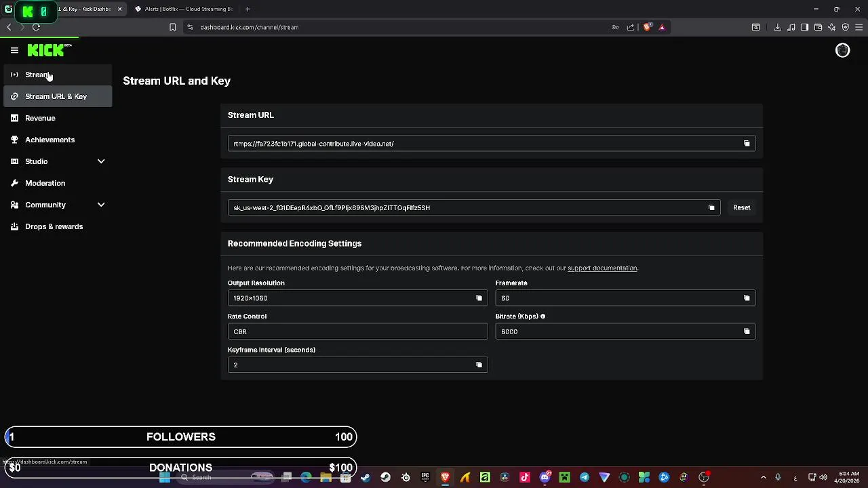Bookmark this page in the browser

coord(172,27)
